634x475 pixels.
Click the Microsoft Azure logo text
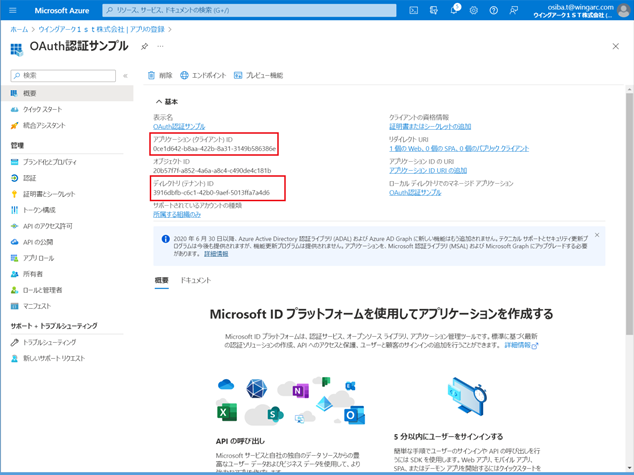click(61, 11)
